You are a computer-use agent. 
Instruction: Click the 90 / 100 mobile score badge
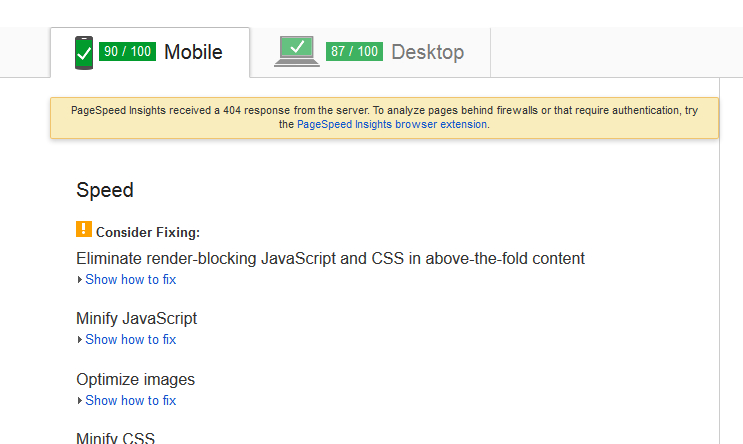127,52
